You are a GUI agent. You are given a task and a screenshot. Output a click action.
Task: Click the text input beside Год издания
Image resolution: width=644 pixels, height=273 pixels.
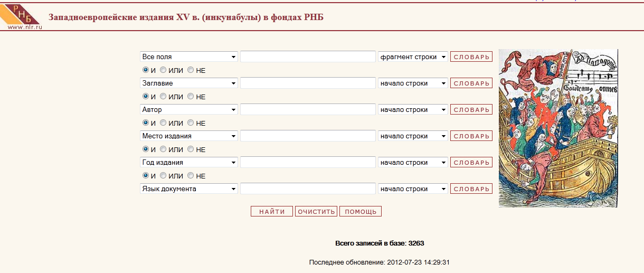[307, 163]
